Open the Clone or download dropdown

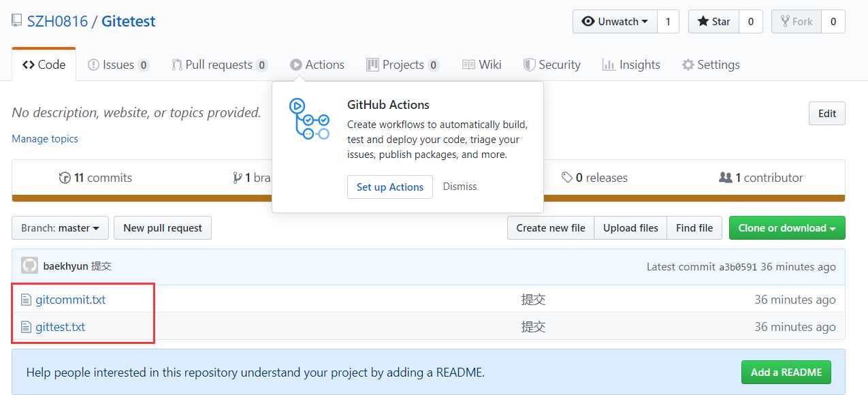click(x=786, y=228)
